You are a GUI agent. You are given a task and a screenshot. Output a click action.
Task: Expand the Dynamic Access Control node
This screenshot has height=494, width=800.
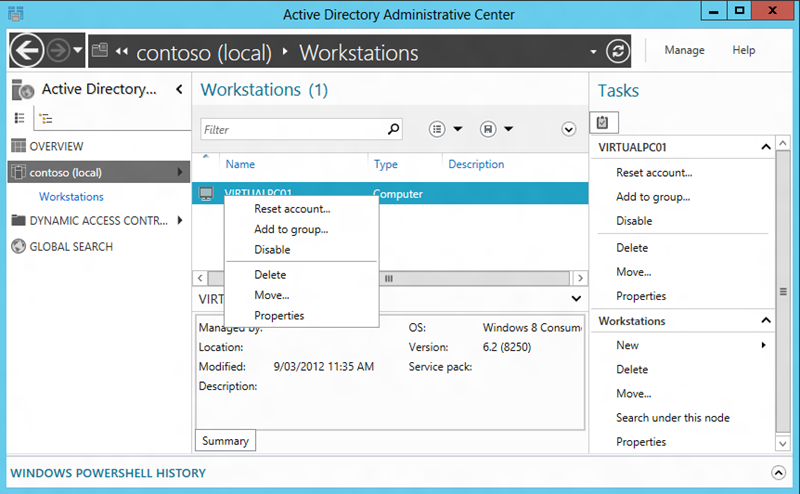[180, 221]
